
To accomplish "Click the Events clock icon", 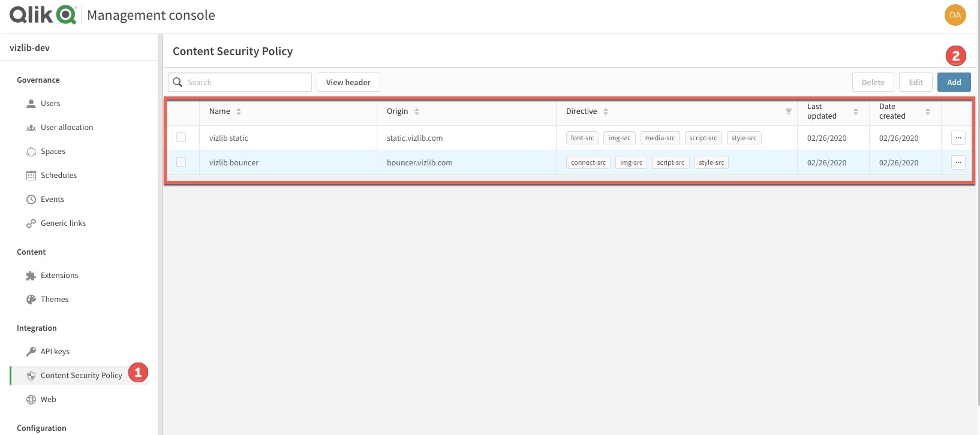I will click(31, 200).
